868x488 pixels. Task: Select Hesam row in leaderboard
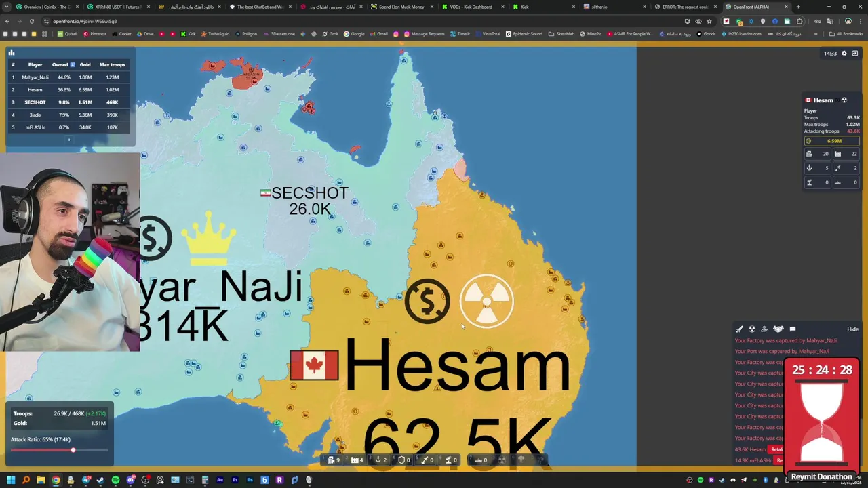(x=69, y=89)
